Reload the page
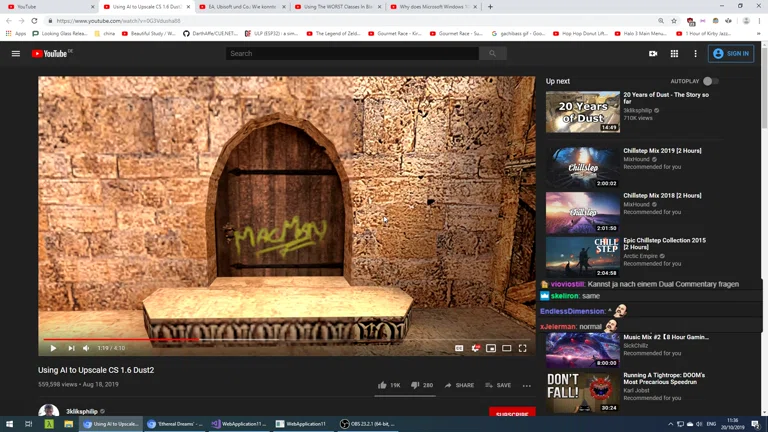 coord(34,21)
